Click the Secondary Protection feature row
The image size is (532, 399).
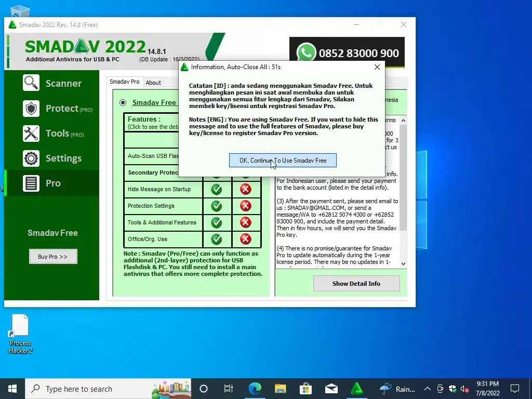coord(153,172)
